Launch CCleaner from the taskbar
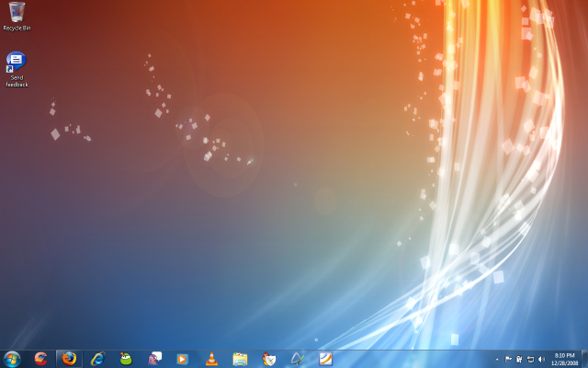This screenshot has width=588, height=368. [40, 359]
